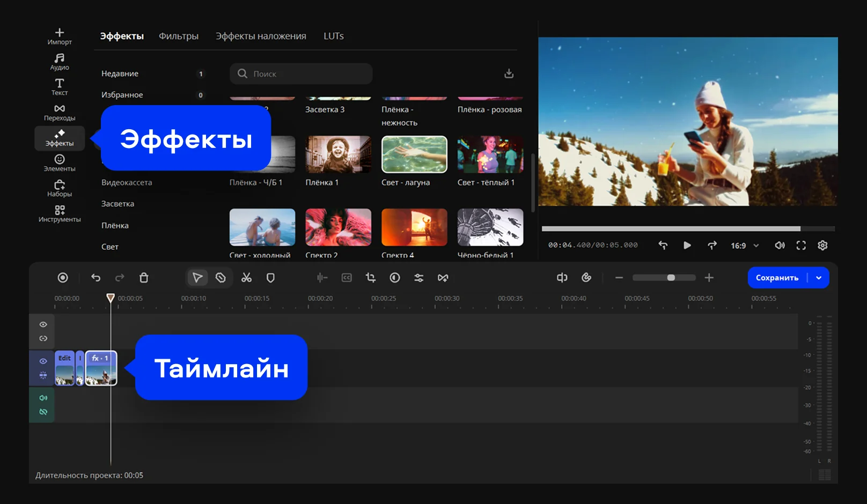The image size is (867, 504).
Task: Open the LUTs tab
Action: pos(334,36)
